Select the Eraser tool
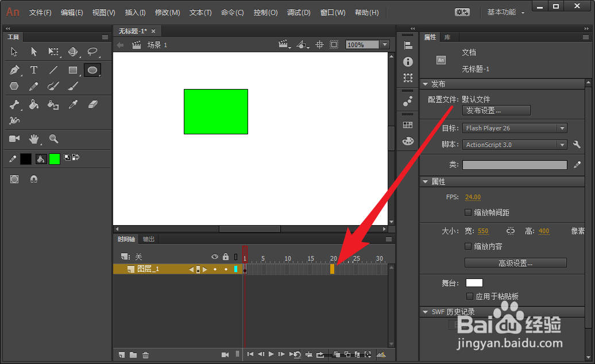 93,104
